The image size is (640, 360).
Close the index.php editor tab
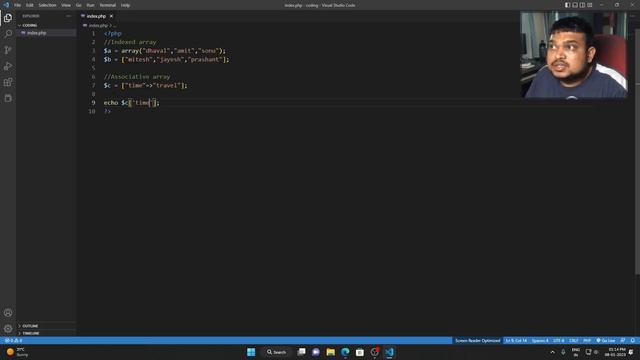tap(111, 16)
